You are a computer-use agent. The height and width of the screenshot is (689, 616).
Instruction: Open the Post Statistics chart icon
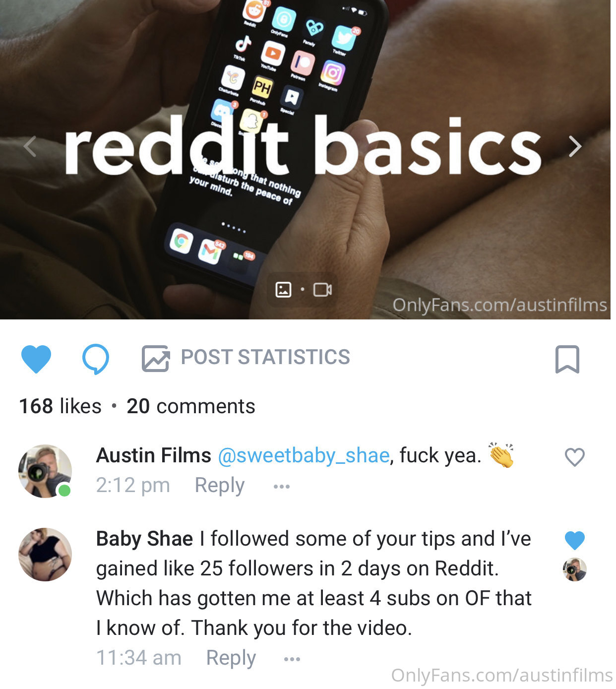click(x=156, y=359)
